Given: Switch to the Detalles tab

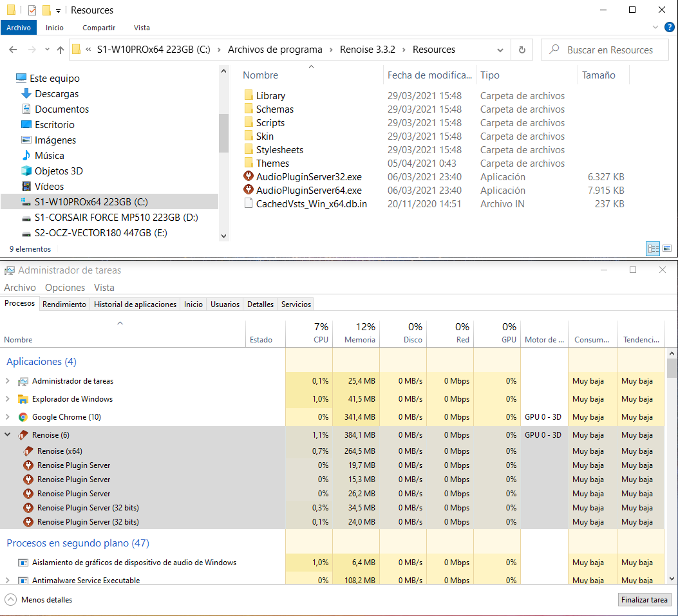Looking at the screenshot, I should pos(260,304).
